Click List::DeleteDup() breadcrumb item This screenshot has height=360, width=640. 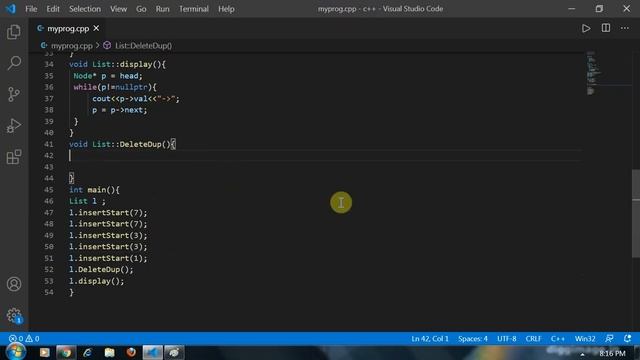click(x=143, y=46)
